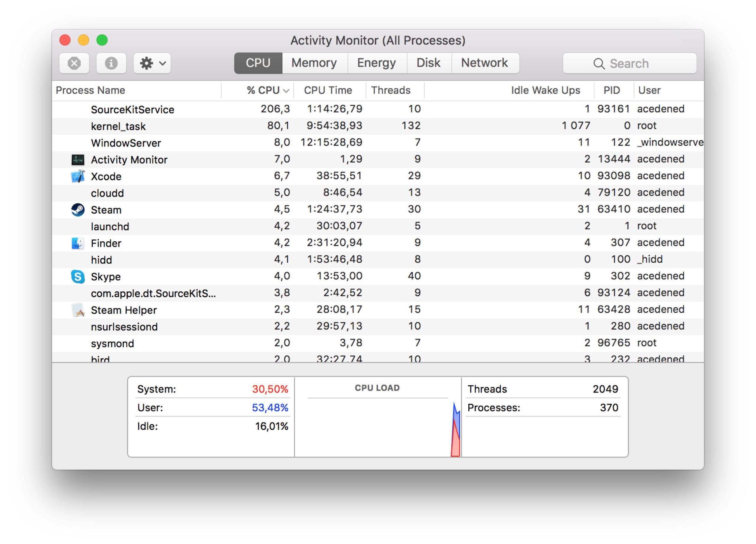Image resolution: width=756 pixels, height=544 pixels.
Task: Click the Activity Monitor process icon
Action: coord(78,160)
